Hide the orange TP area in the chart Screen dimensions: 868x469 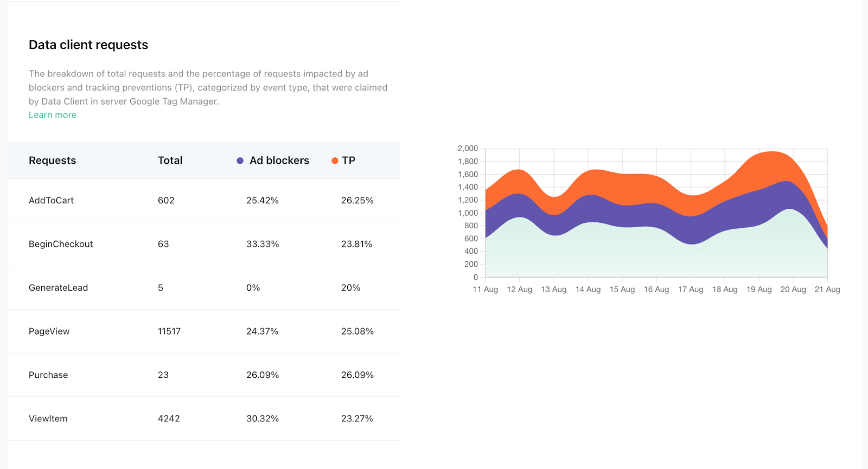(x=343, y=160)
